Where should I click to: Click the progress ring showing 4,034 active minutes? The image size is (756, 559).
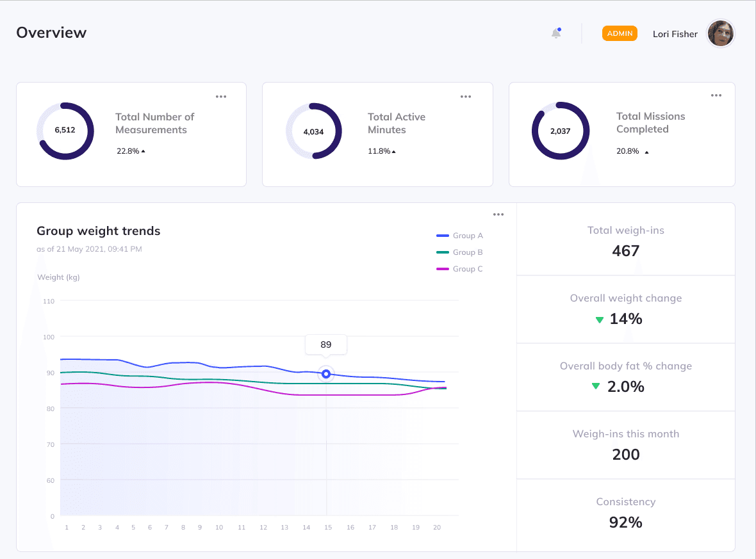(x=313, y=131)
